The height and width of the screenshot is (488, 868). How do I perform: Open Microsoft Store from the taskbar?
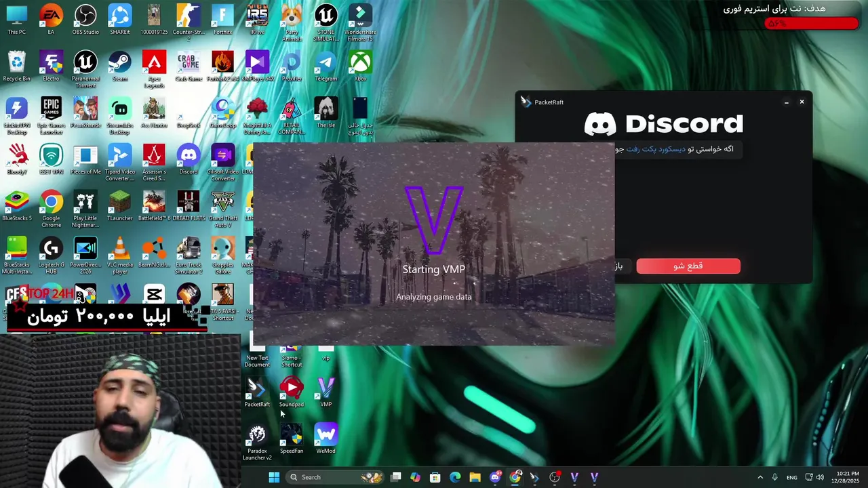point(435,477)
